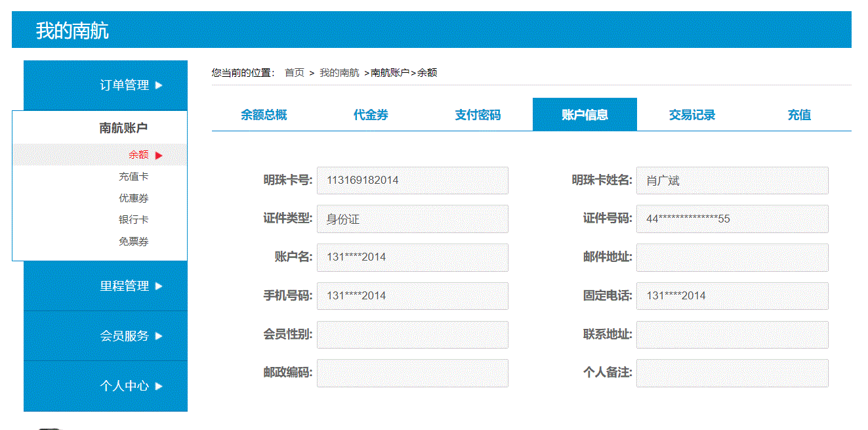The width and height of the screenshot is (868, 430).
Task: Click the red arrow beside 余额
Action: point(159,156)
